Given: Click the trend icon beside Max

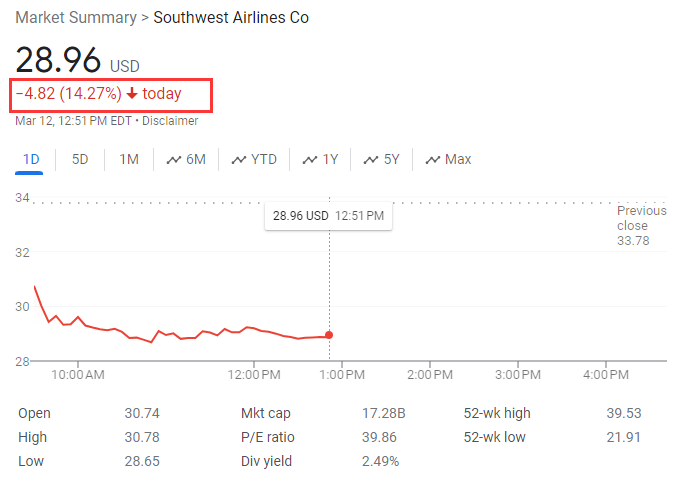Looking at the screenshot, I should 433,159.
